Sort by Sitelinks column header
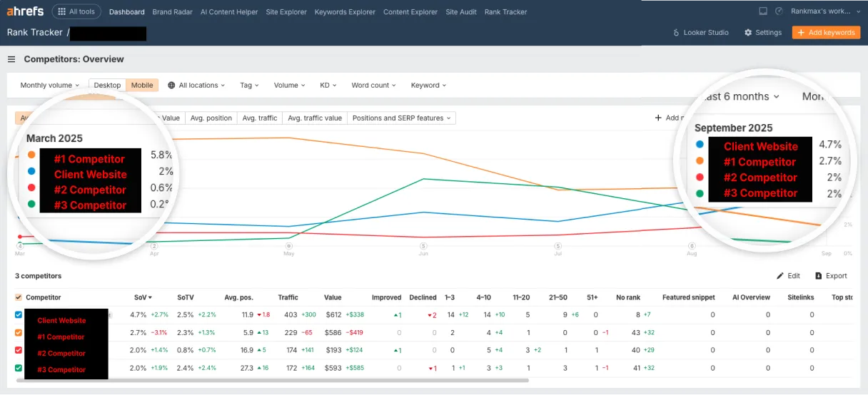Image resolution: width=868 pixels, height=395 pixels. point(801,297)
